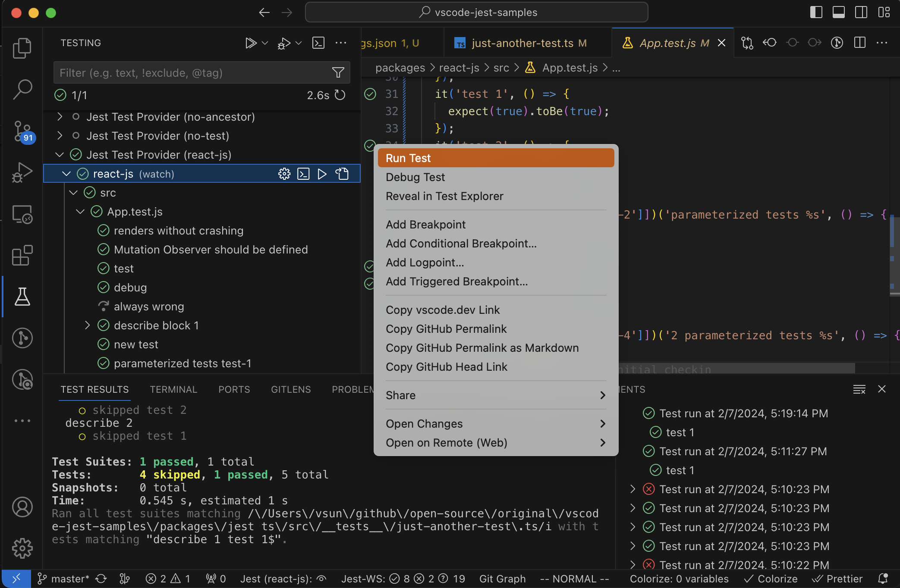
Task: Toggle panel layout button in title bar
Action: click(838, 12)
